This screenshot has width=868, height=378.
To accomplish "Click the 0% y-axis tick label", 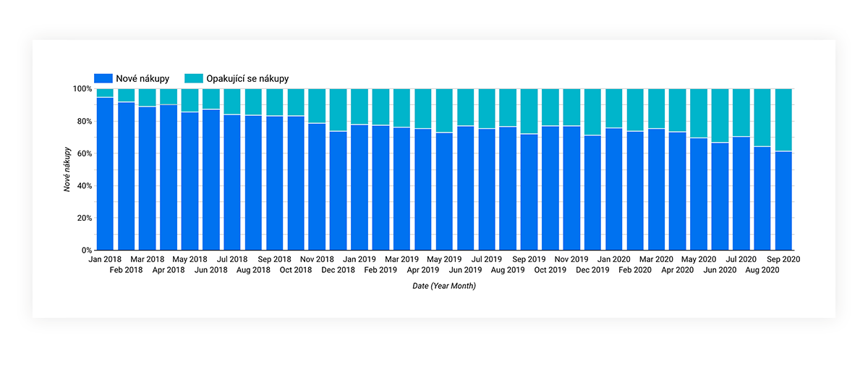I will coord(86,251).
